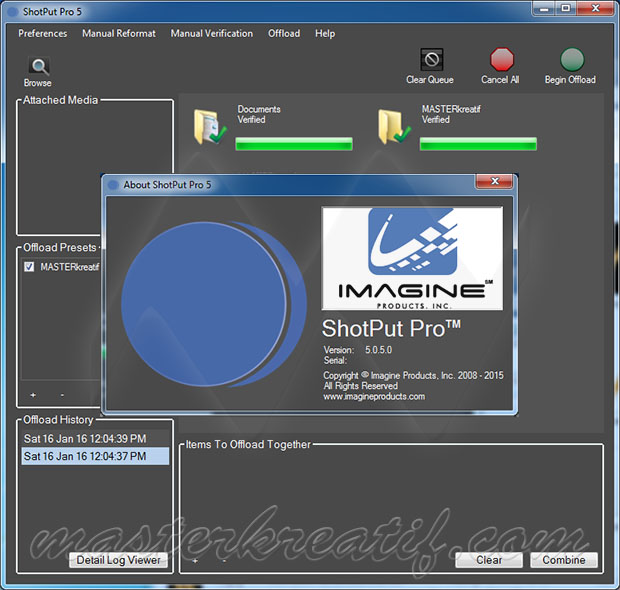Add an offload preset with plus

coord(33,395)
